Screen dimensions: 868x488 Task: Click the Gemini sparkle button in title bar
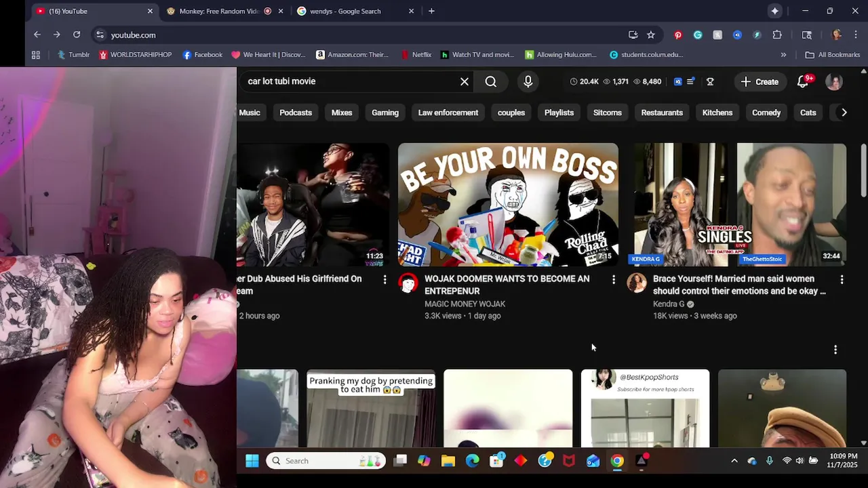[x=774, y=11]
